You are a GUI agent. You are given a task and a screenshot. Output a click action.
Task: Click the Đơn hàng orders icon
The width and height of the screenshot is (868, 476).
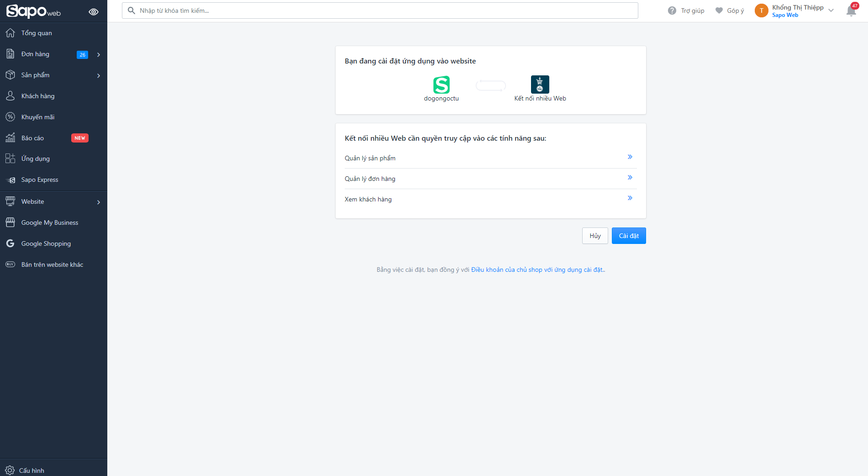point(10,54)
